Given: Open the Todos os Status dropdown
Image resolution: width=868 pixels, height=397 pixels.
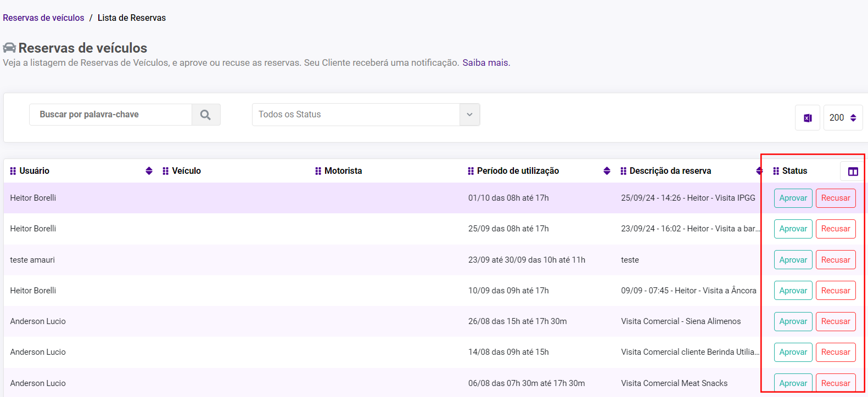Looking at the screenshot, I should pos(356,115).
